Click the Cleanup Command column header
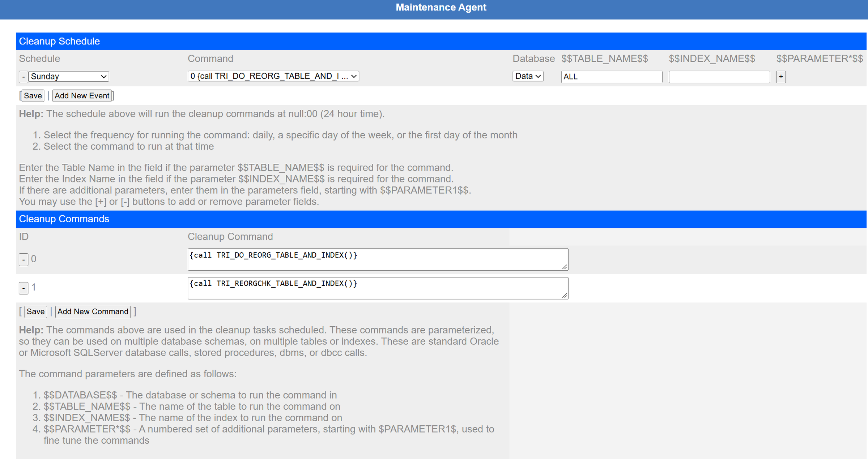Image resolution: width=868 pixels, height=460 pixels. pyautogui.click(x=230, y=237)
